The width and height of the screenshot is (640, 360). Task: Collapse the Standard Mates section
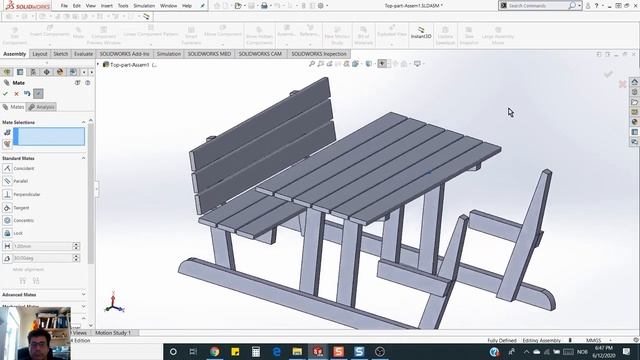tap(83, 158)
